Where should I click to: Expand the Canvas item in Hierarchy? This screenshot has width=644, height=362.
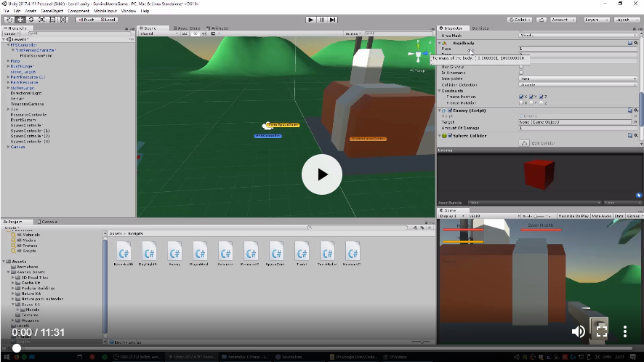(x=8, y=147)
